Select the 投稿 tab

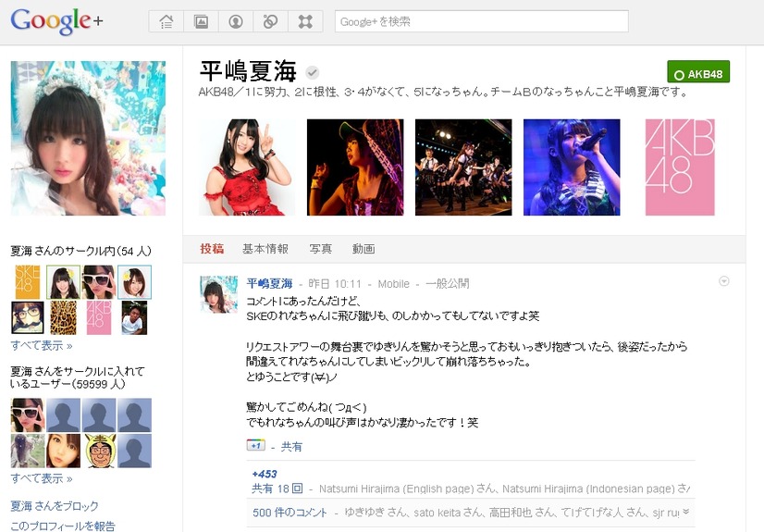[212, 249]
